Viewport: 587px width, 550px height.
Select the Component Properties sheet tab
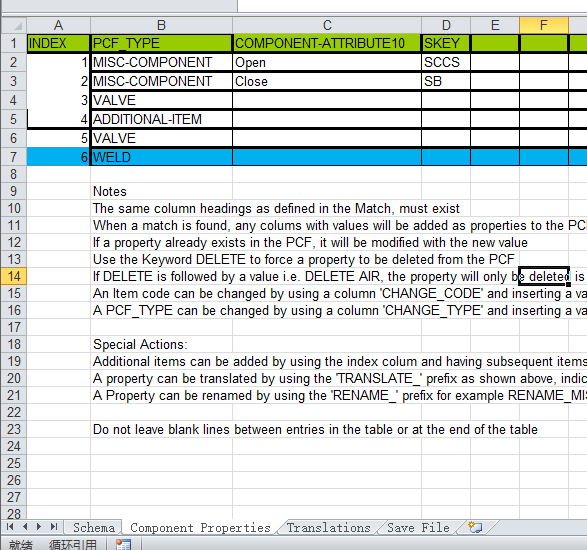coord(200,528)
